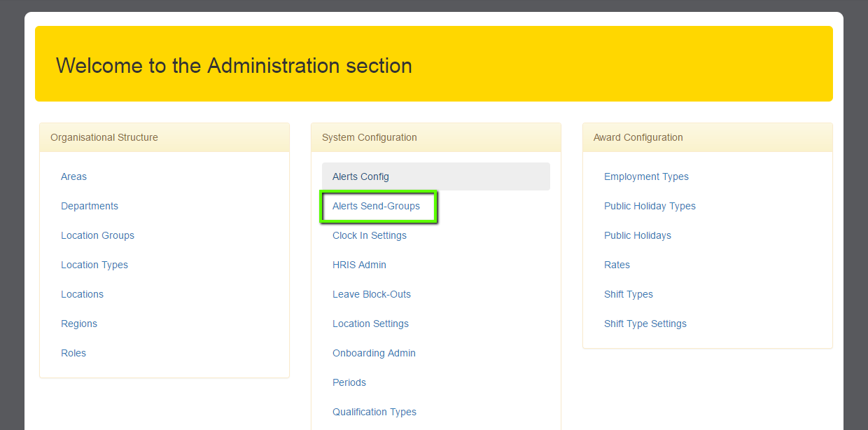
Task: Select Public Holiday Types
Action: point(650,206)
